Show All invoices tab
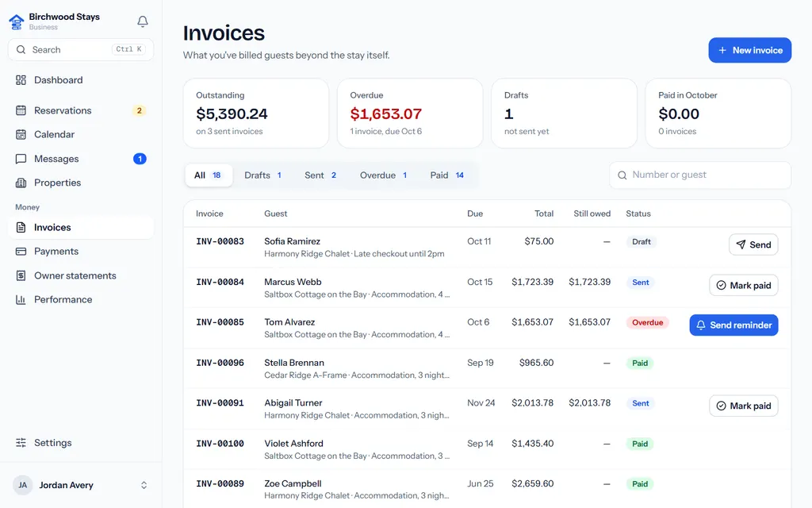 coord(209,175)
